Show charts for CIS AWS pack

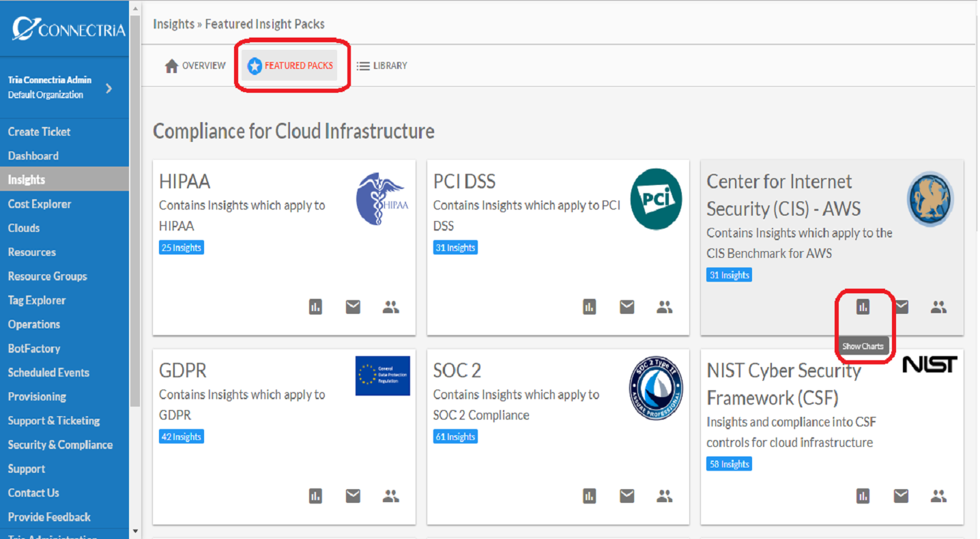click(863, 307)
